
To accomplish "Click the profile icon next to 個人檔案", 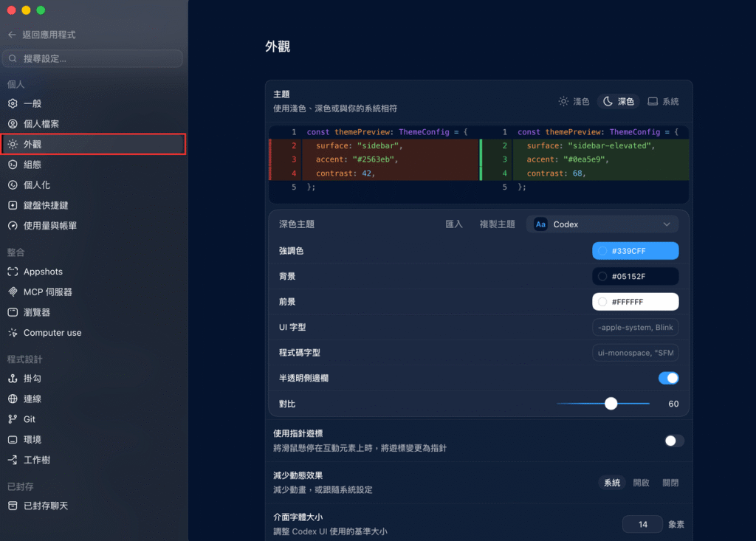I will pyautogui.click(x=13, y=124).
